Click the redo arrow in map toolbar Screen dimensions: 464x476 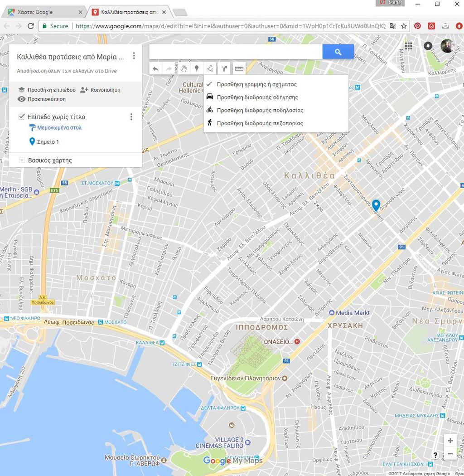(169, 69)
